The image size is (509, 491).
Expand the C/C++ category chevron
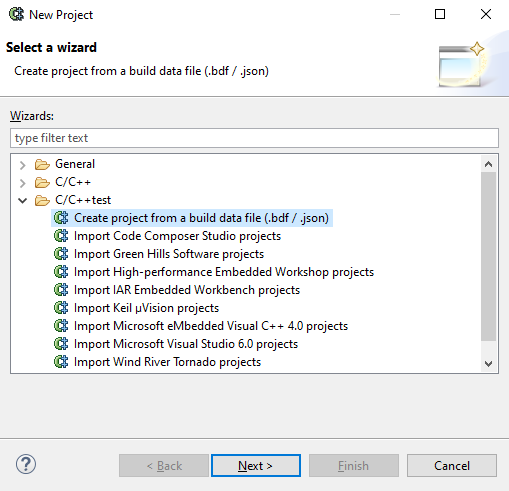[22, 183]
